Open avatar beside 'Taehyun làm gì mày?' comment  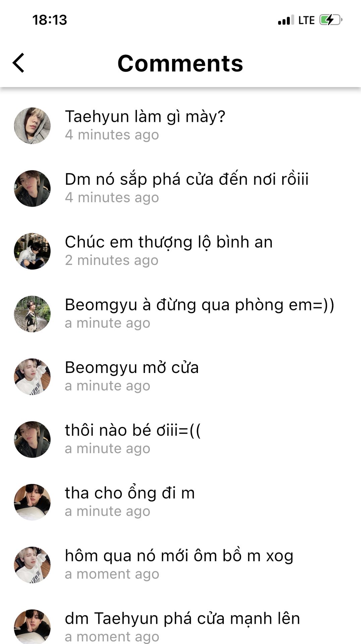coord(32,125)
